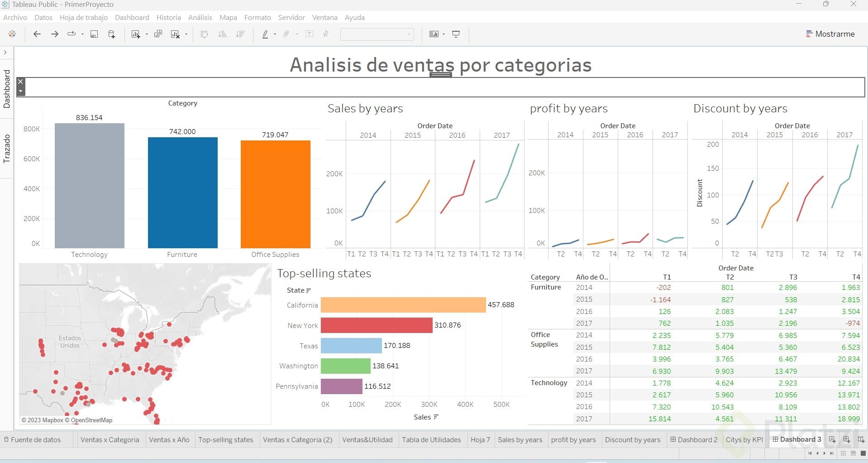868x463 pixels.
Task: Create a new worksheet from the toolbar
Action: click(x=136, y=34)
